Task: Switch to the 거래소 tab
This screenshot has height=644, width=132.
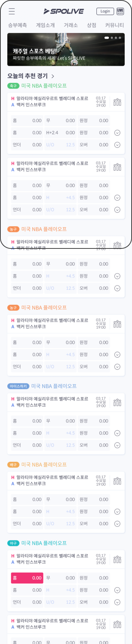Action: [x=71, y=25]
